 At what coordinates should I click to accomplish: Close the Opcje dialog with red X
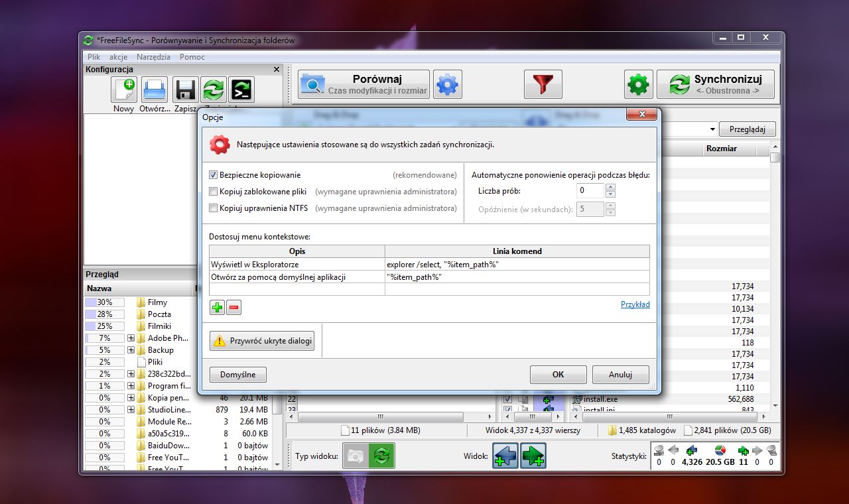coord(642,115)
